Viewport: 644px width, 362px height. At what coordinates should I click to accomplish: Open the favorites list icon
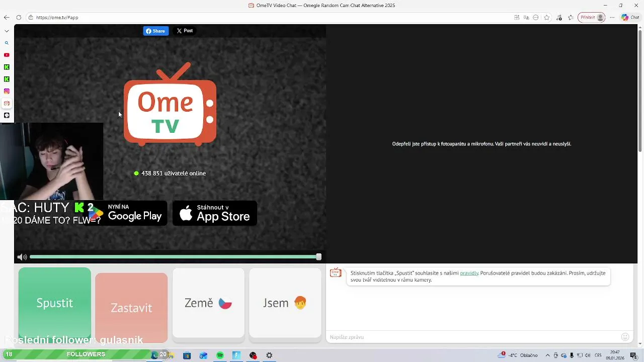point(571,17)
